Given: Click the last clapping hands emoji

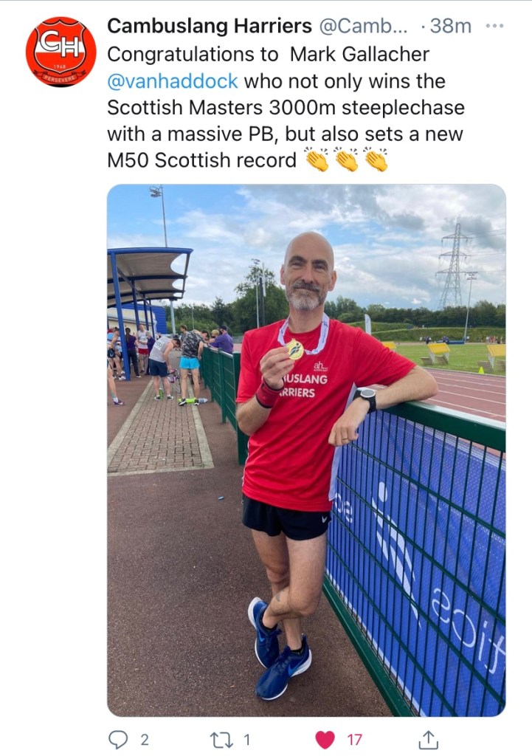Looking at the screenshot, I should tap(376, 159).
